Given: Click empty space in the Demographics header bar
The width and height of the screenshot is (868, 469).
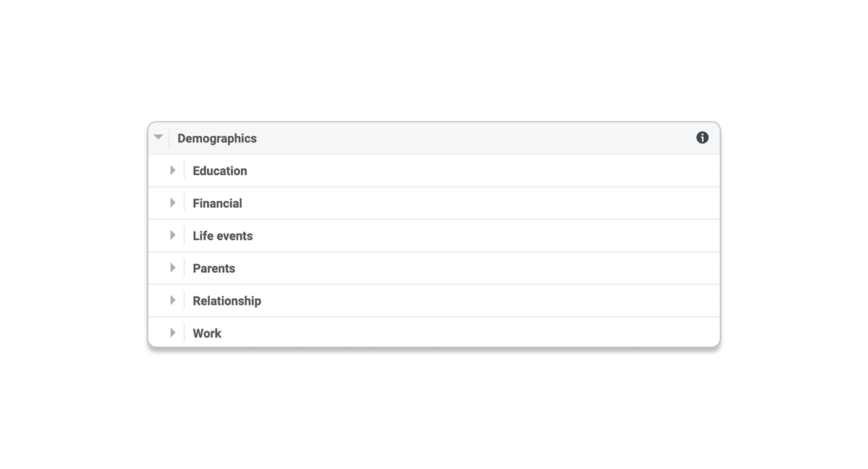Looking at the screenshot, I should click(470, 138).
